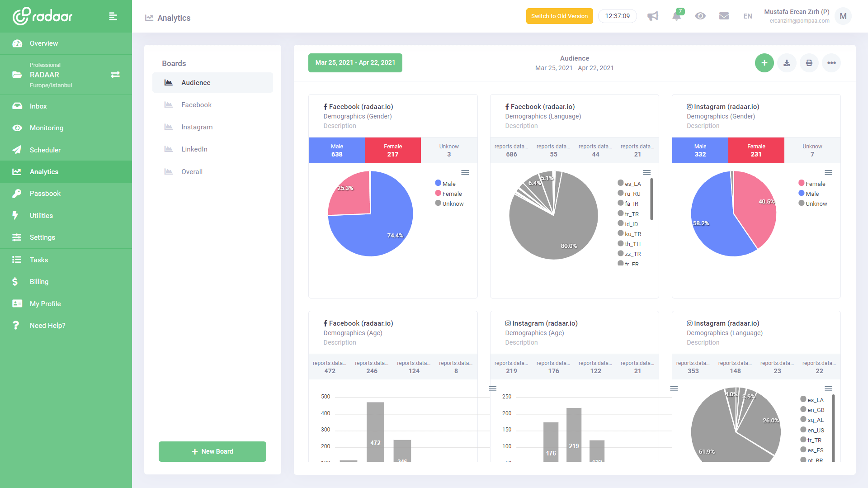Open the notifications bell icon

tap(676, 16)
